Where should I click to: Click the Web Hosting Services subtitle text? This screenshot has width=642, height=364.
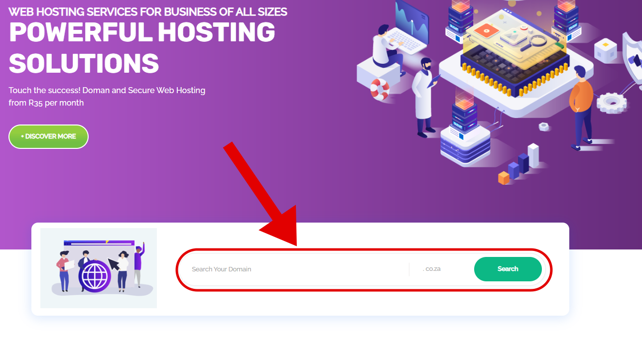[x=148, y=11]
